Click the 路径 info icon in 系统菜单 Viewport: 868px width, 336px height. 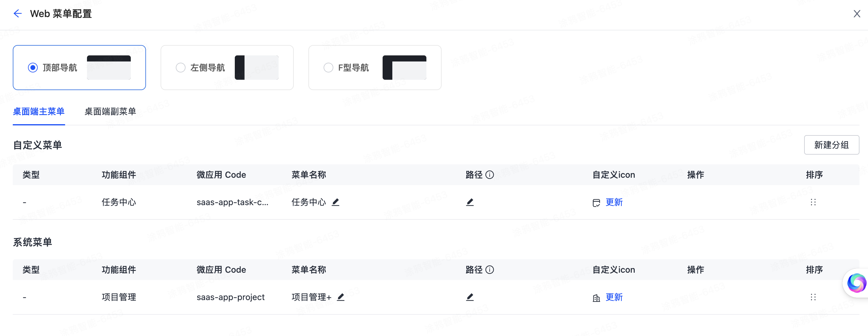(x=490, y=270)
